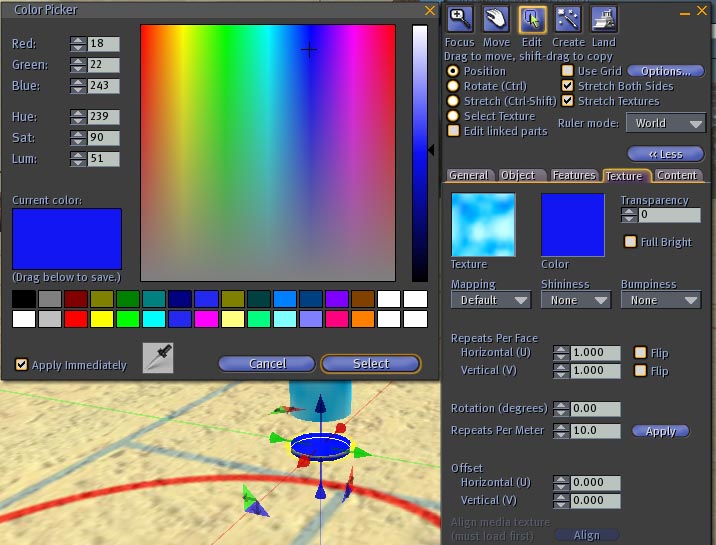
Task: Switch to the Object tab
Action: 519,175
